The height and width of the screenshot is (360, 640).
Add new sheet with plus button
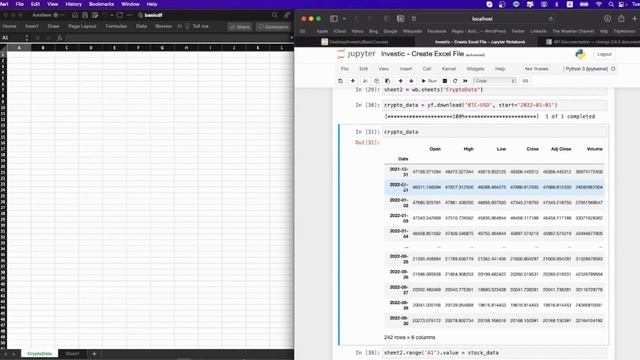pyautogui.click(x=94, y=353)
